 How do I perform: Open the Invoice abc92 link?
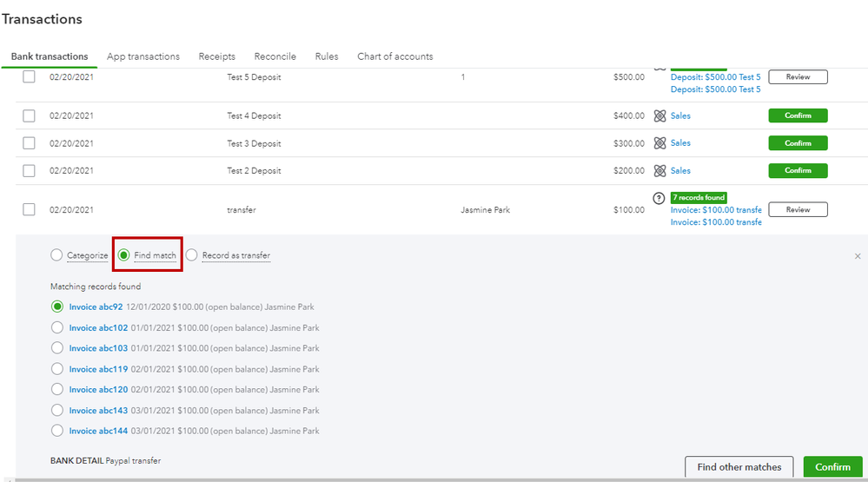click(x=96, y=307)
